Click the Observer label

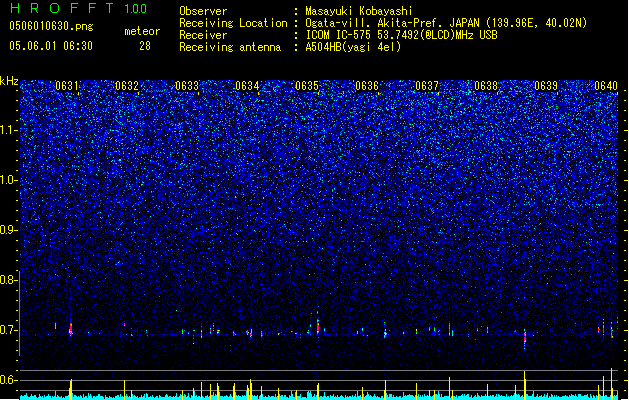203,11
